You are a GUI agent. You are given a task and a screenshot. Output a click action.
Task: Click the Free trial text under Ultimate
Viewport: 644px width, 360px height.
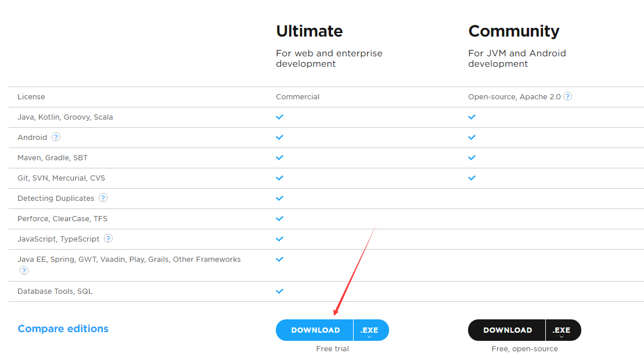coord(332,348)
